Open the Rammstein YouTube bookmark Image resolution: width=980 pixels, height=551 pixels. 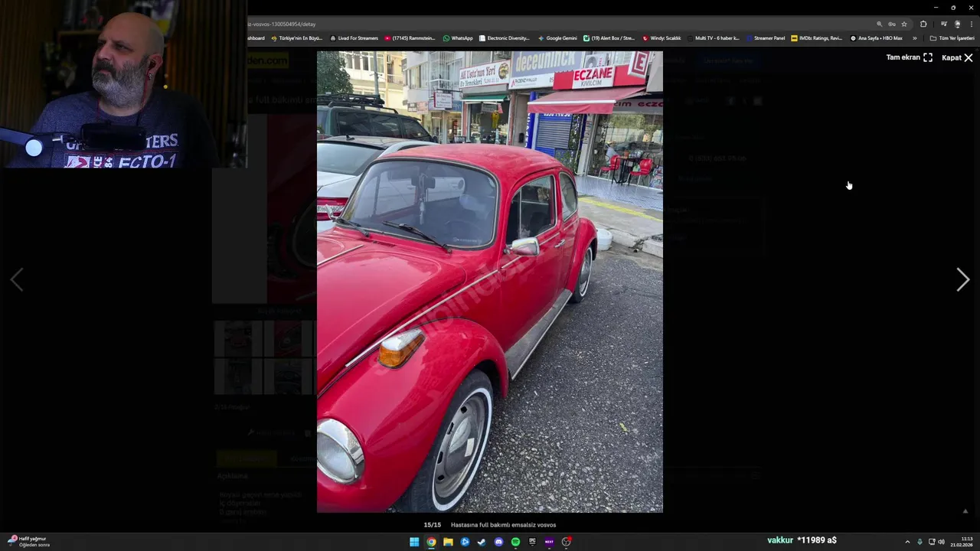point(410,38)
